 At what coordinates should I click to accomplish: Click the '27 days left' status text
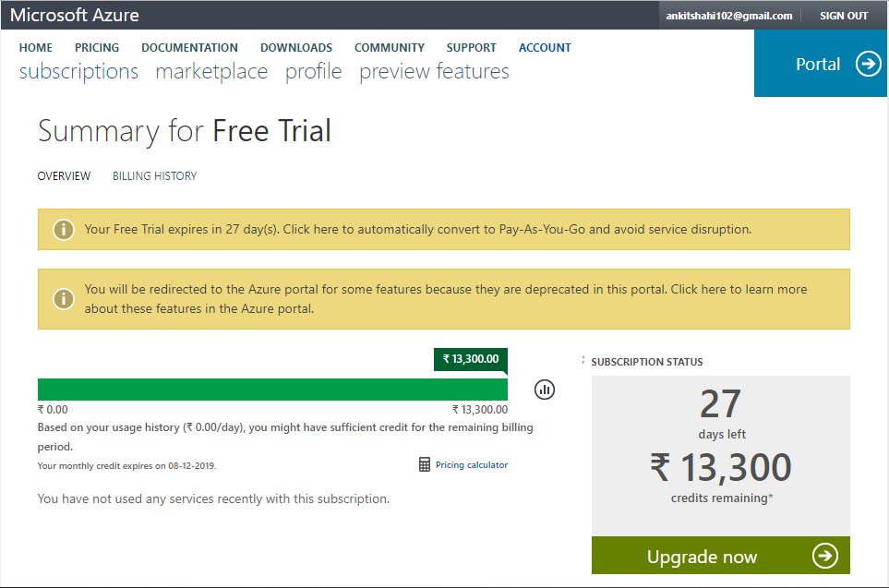[x=721, y=414]
